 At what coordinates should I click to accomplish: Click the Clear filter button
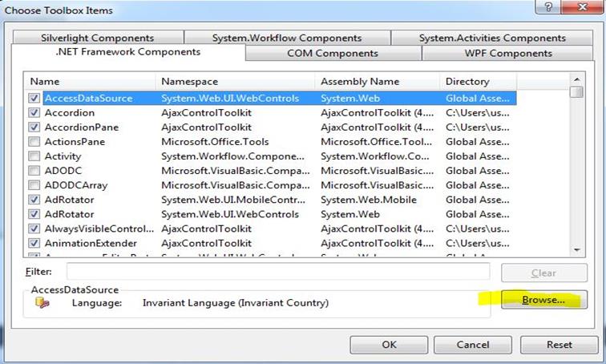[x=543, y=273]
